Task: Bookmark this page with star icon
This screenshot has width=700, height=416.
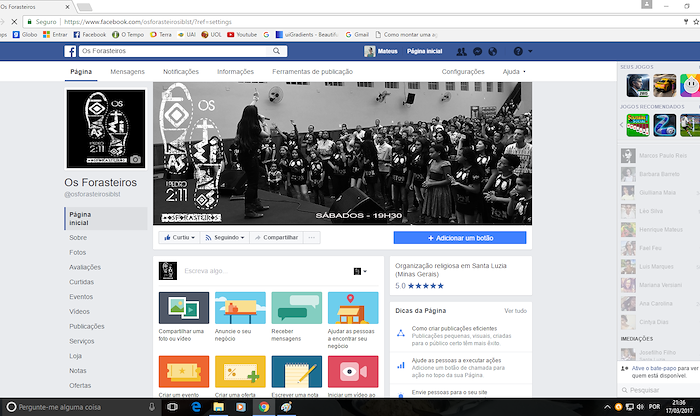Action: point(696,21)
